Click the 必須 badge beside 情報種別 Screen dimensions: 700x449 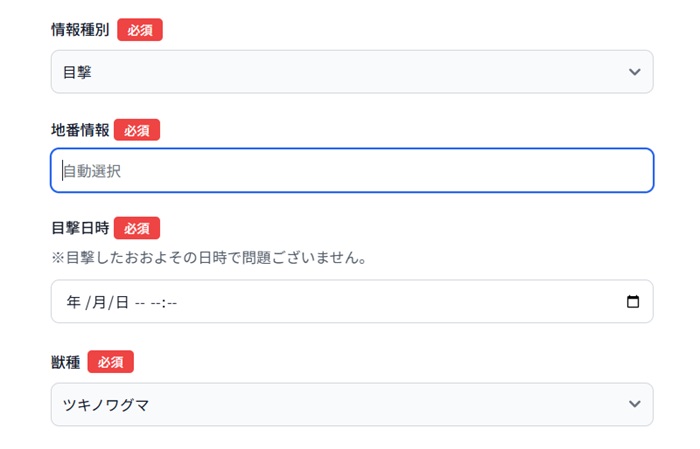click(x=140, y=30)
